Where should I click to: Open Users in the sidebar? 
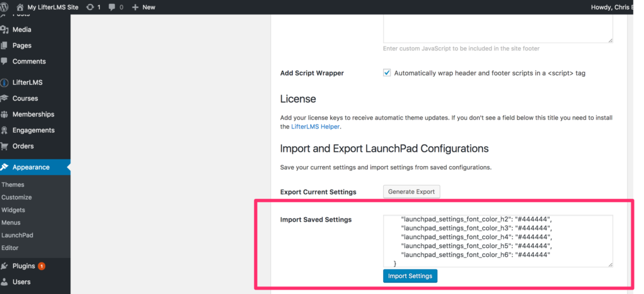(21, 281)
